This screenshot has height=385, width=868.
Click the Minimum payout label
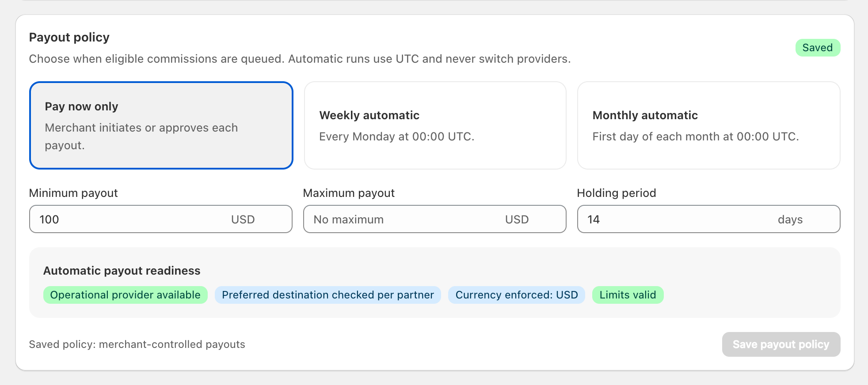click(x=73, y=193)
